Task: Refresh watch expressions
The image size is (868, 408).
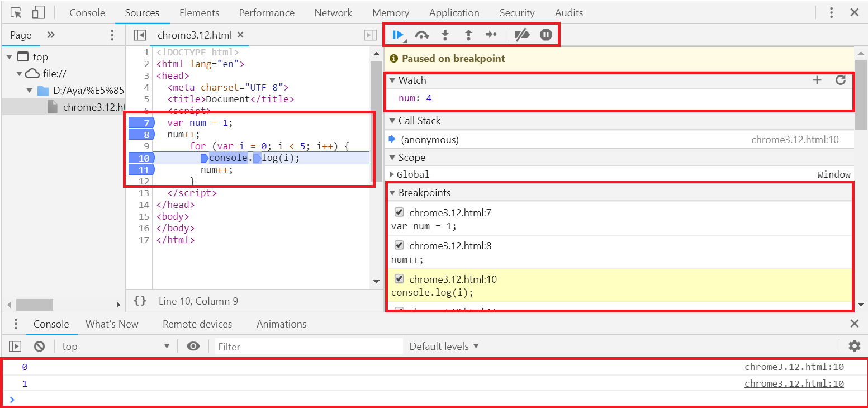Action: click(x=840, y=80)
